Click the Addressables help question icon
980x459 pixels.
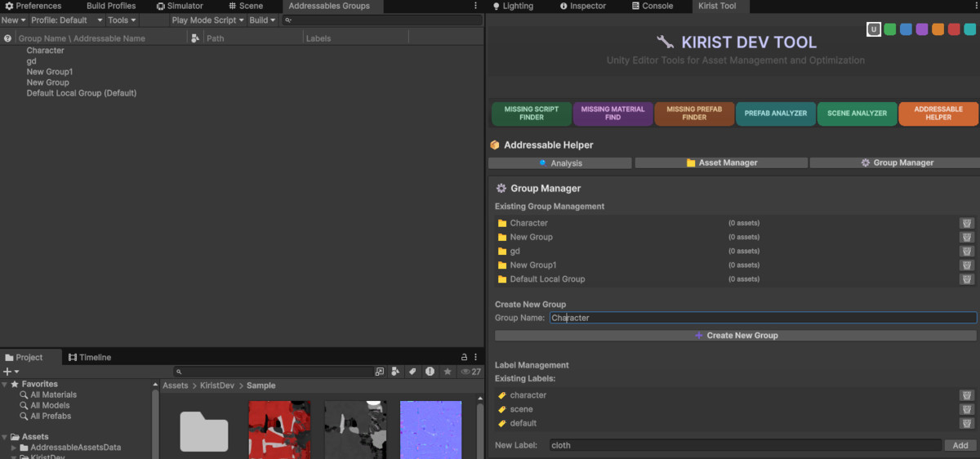(x=7, y=38)
